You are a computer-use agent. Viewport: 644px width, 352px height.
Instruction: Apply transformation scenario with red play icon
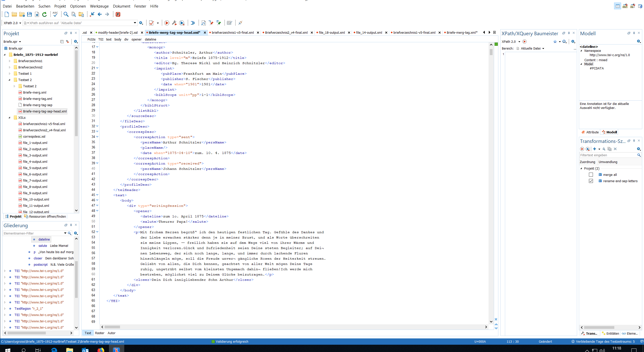click(167, 23)
